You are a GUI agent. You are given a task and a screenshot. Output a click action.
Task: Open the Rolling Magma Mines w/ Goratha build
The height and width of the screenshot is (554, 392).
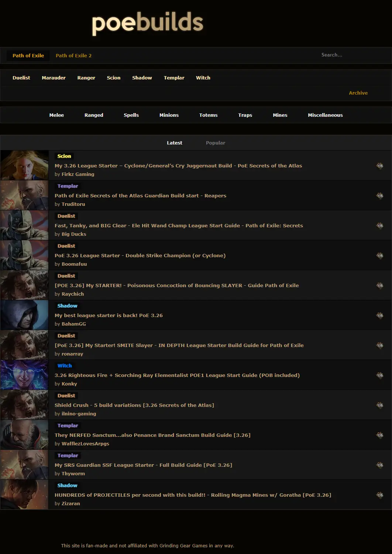193,495
